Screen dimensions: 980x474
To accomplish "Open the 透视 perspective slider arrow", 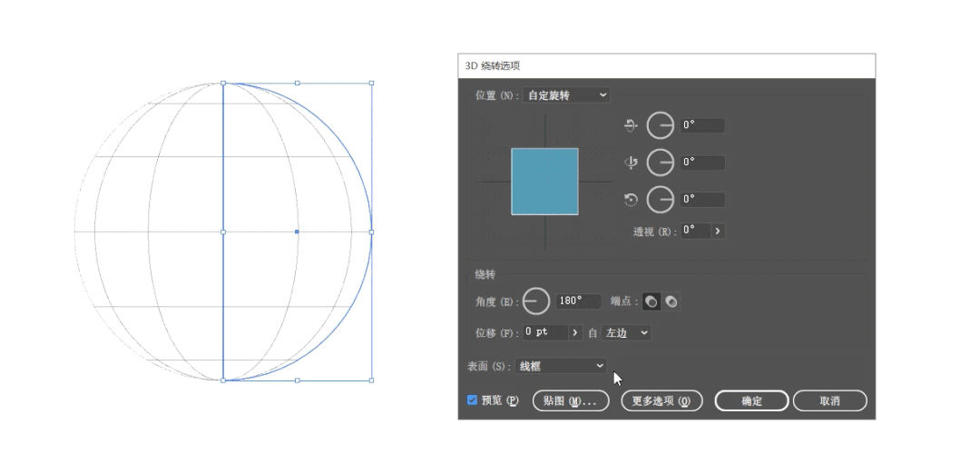I will point(718,231).
